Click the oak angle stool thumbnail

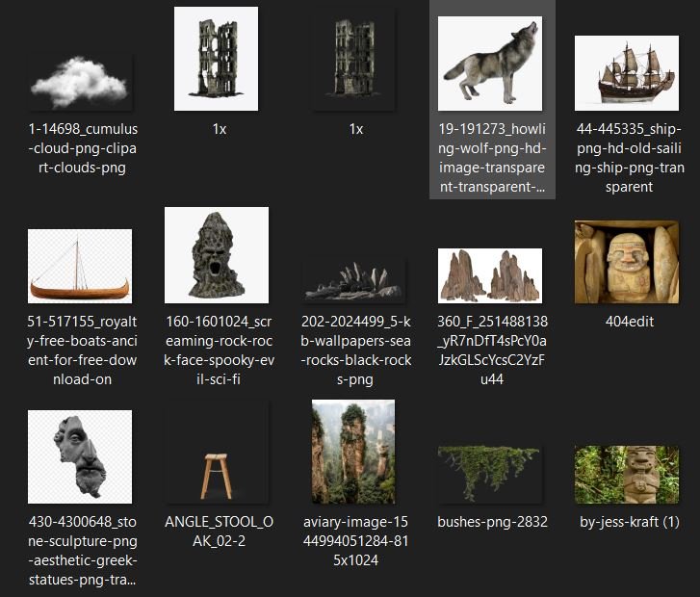point(217,452)
